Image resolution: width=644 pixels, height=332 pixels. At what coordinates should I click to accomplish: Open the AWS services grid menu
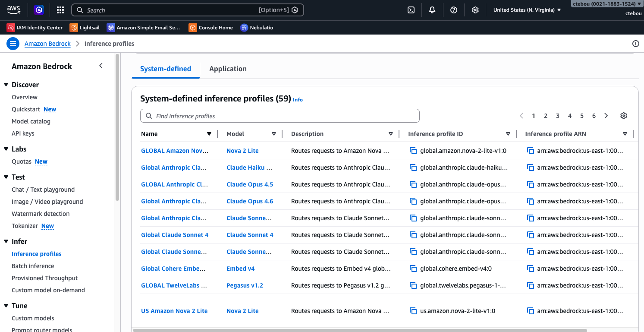(x=60, y=9)
